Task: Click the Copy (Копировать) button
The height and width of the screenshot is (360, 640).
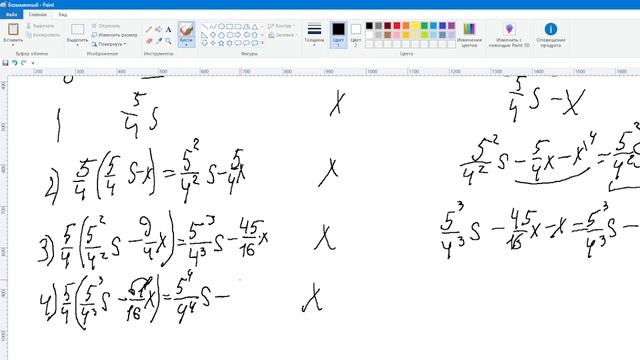Action: coord(43,35)
